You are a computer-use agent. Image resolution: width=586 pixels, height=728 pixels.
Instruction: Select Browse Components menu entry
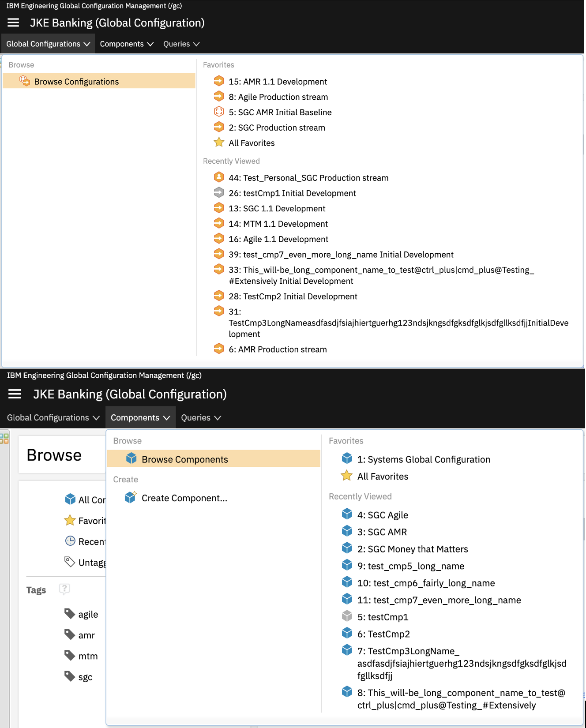tap(184, 459)
